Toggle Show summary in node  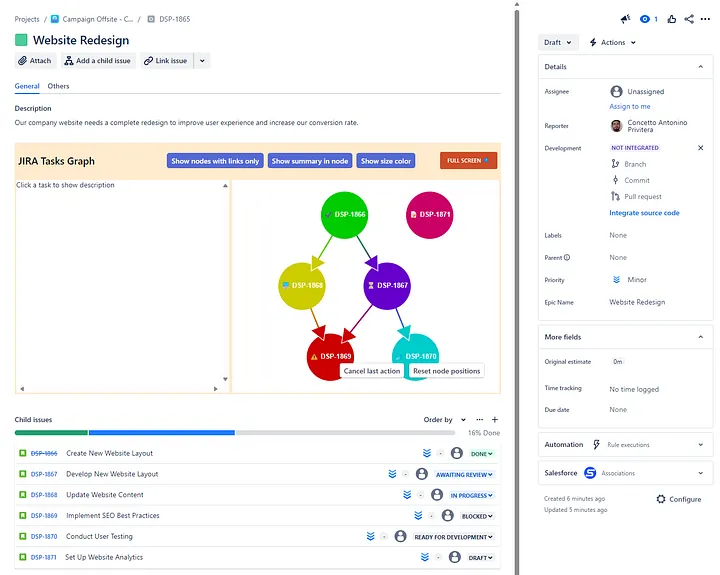[310, 161]
